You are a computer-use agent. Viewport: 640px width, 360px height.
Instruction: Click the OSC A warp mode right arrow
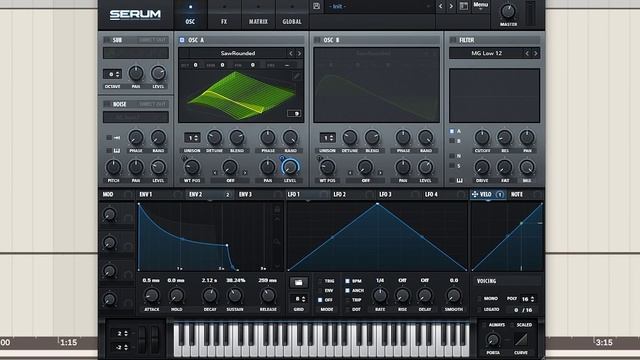point(245,173)
